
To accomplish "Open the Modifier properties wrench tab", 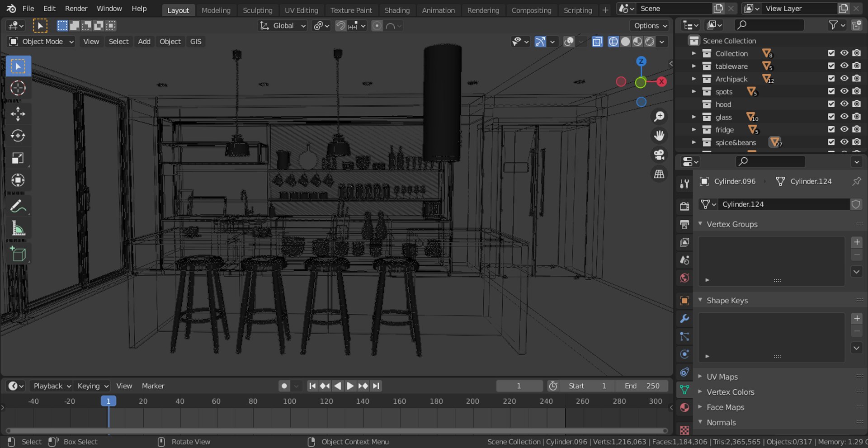I will [x=684, y=318].
